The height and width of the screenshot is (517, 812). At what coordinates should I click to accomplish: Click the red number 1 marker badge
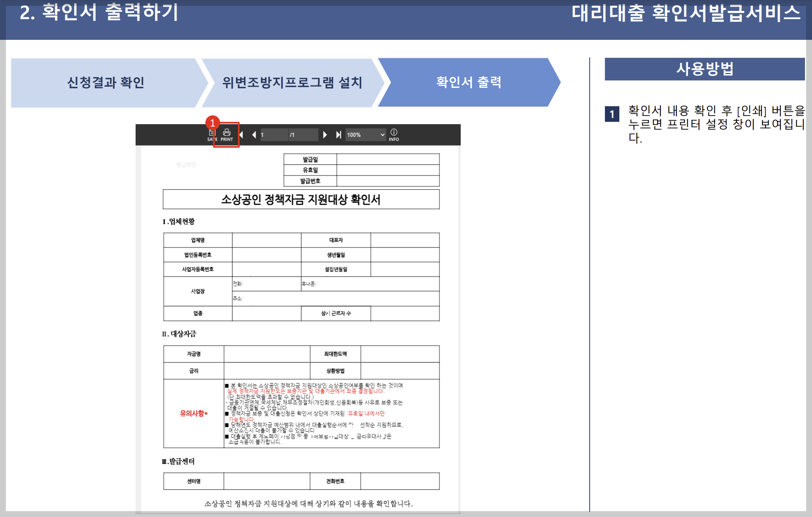[x=213, y=123]
